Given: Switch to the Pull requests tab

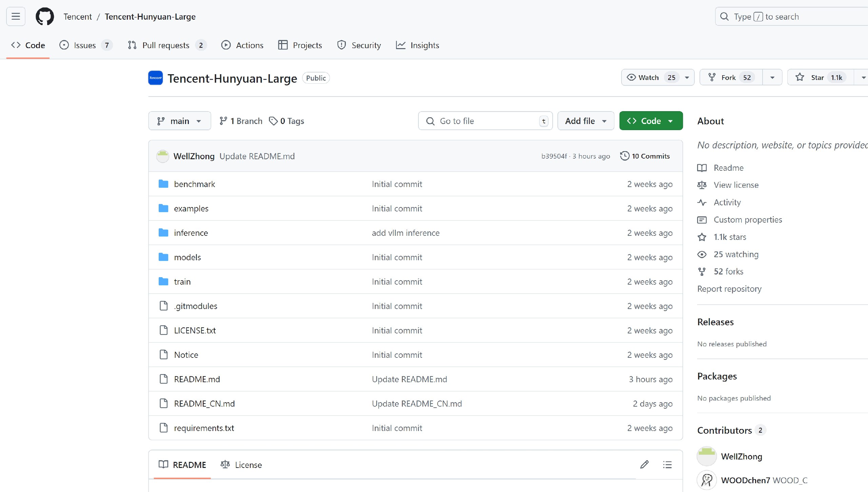Looking at the screenshot, I should pos(166,45).
